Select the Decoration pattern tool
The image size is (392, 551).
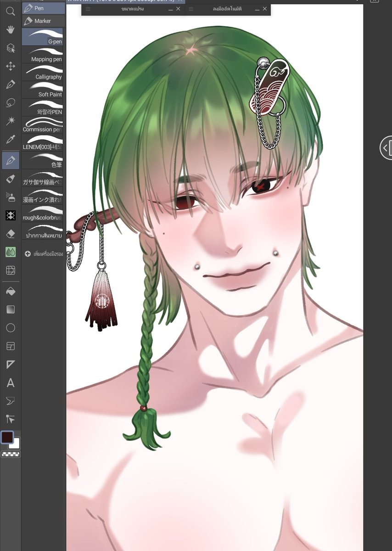click(x=10, y=215)
